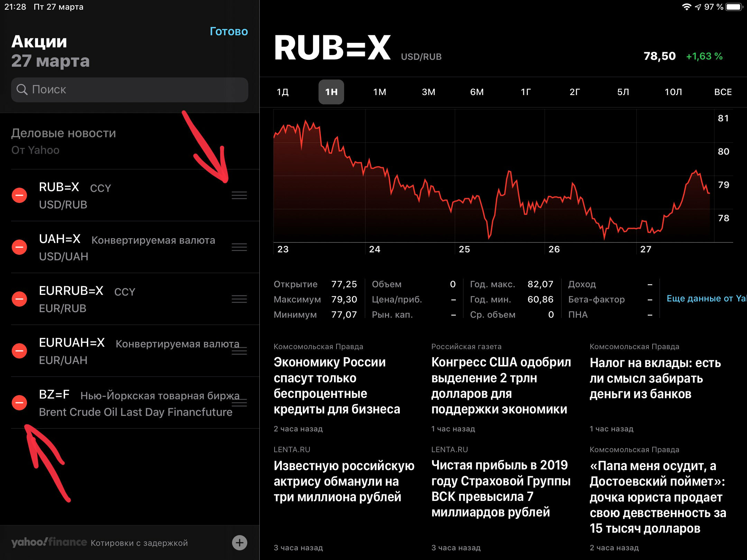This screenshot has height=560, width=747.
Task: Tap the search magnifier icon
Action: 22,90
